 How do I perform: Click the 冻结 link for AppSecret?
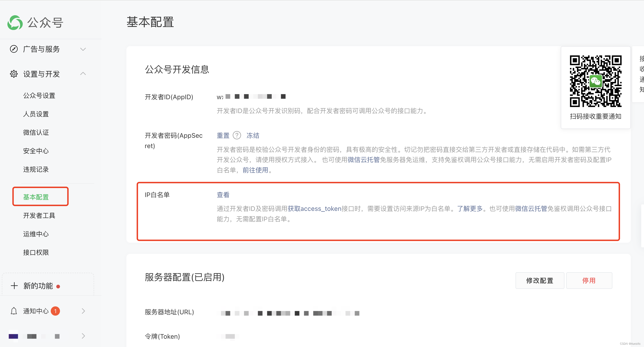point(253,135)
